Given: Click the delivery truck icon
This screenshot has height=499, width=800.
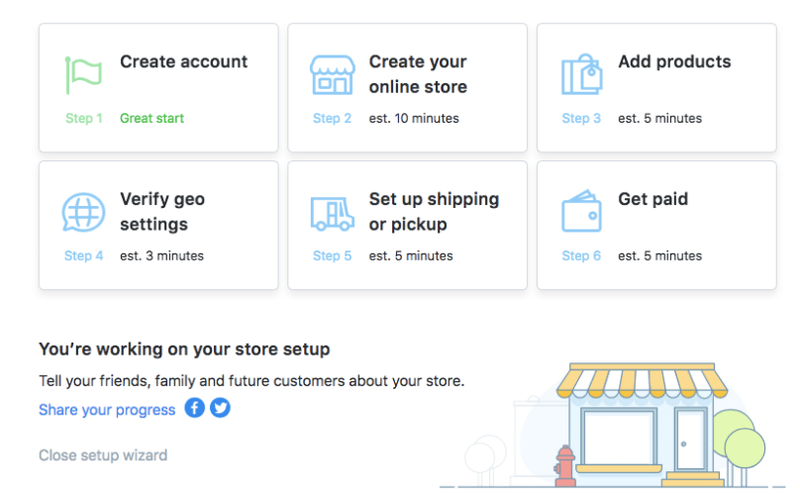Looking at the screenshot, I should [x=333, y=213].
